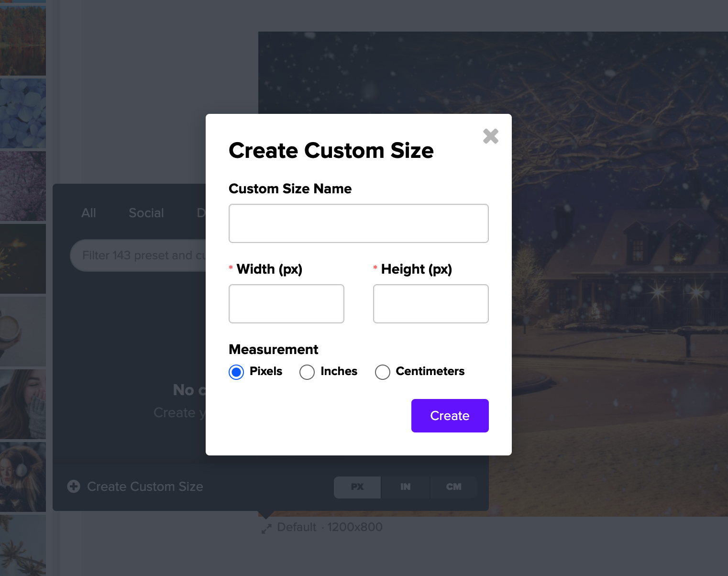728x576 pixels.
Task: Open the Default 1200x800 size label
Action: [x=330, y=527]
